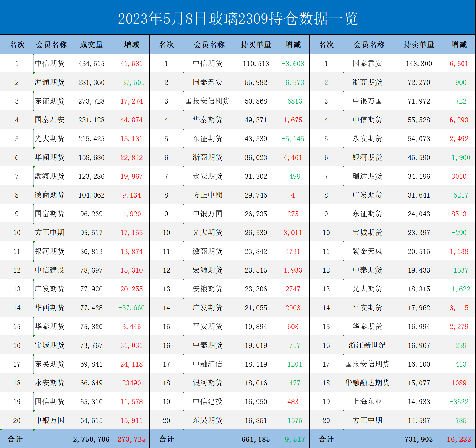Select short change -1,900

[459, 157]
